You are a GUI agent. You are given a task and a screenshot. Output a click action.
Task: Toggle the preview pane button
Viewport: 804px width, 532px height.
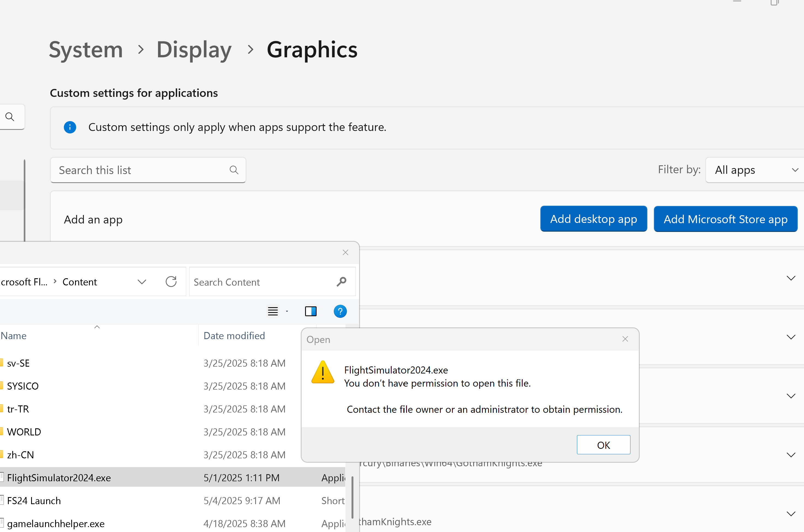coord(311,311)
